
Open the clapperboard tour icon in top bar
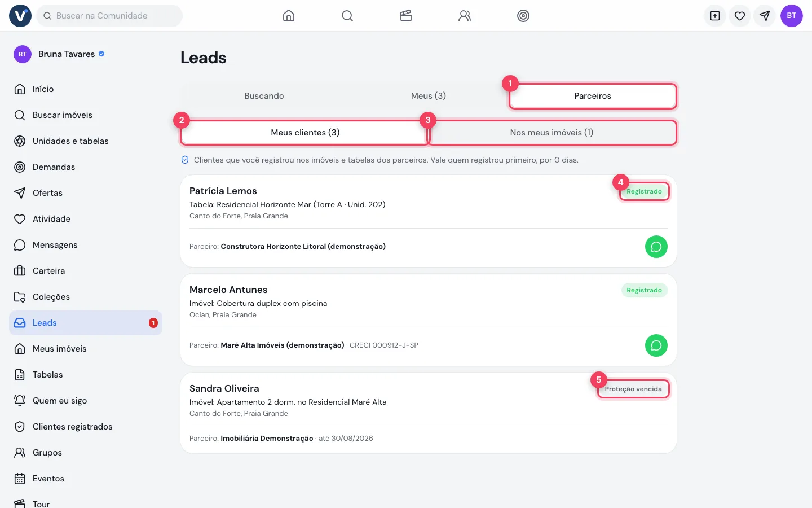coord(406,16)
